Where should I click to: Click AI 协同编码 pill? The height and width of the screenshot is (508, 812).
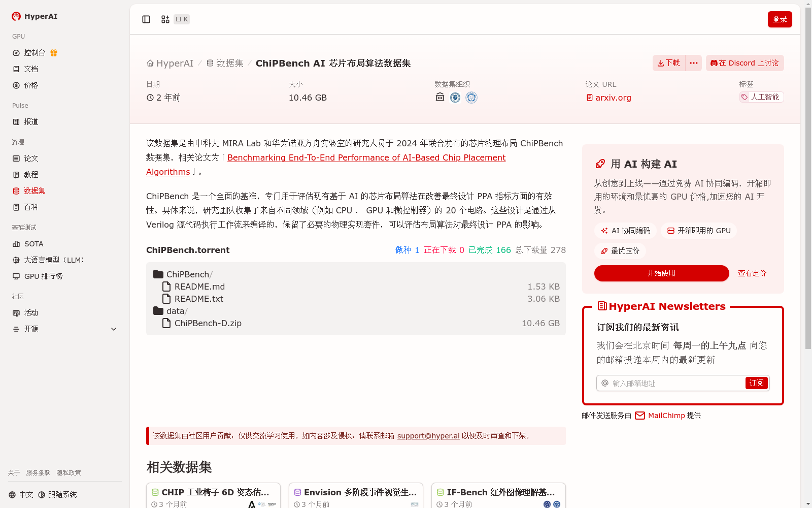pyautogui.click(x=625, y=231)
